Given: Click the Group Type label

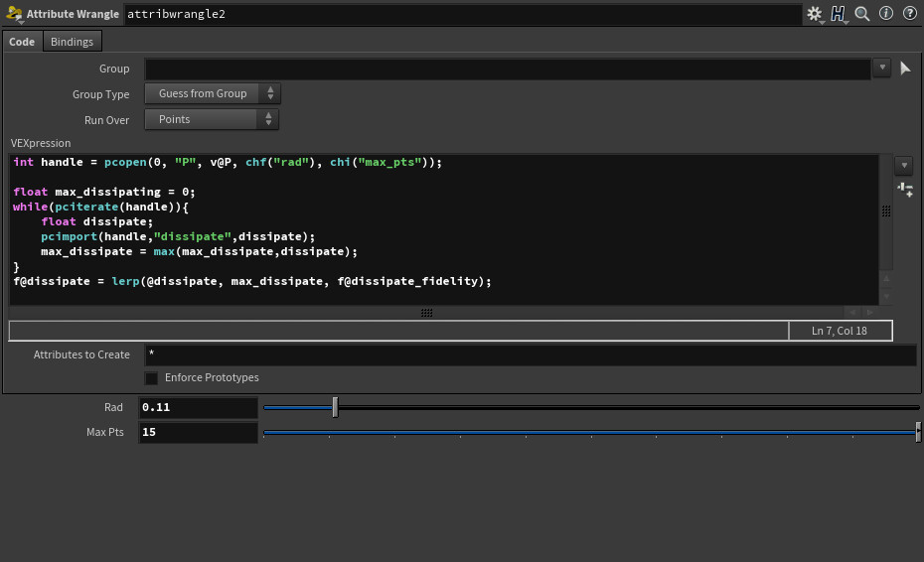Looking at the screenshot, I should (100, 94).
